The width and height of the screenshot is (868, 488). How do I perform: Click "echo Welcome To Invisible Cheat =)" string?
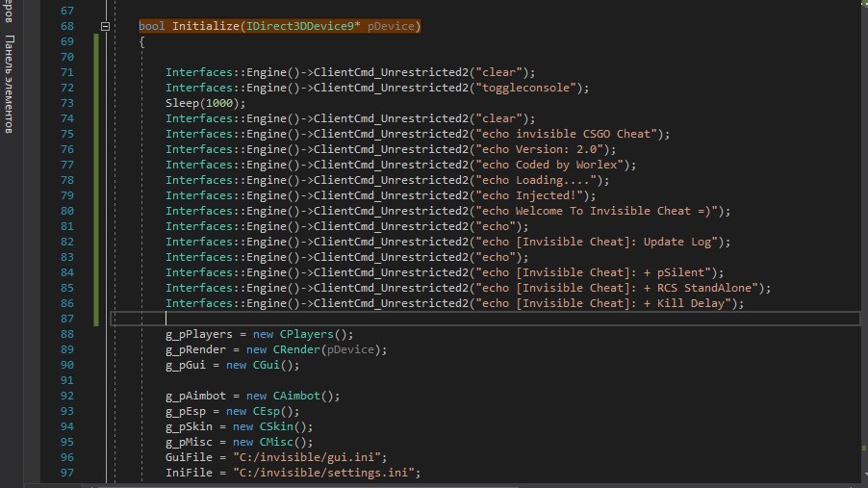[597, 211]
